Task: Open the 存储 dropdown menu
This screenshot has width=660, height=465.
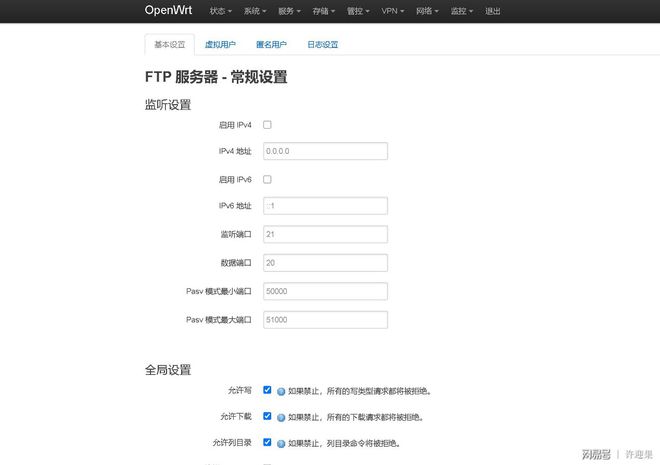Action: (x=324, y=11)
